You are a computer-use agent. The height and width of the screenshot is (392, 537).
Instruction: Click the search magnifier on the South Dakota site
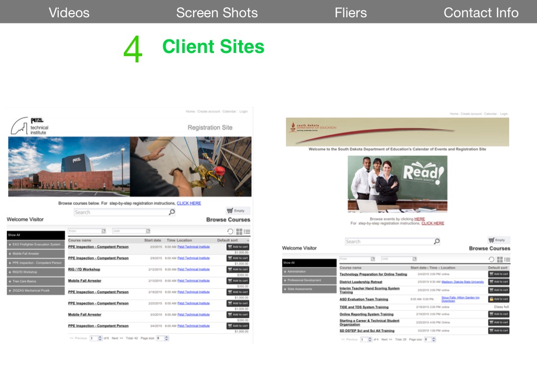click(x=437, y=242)
